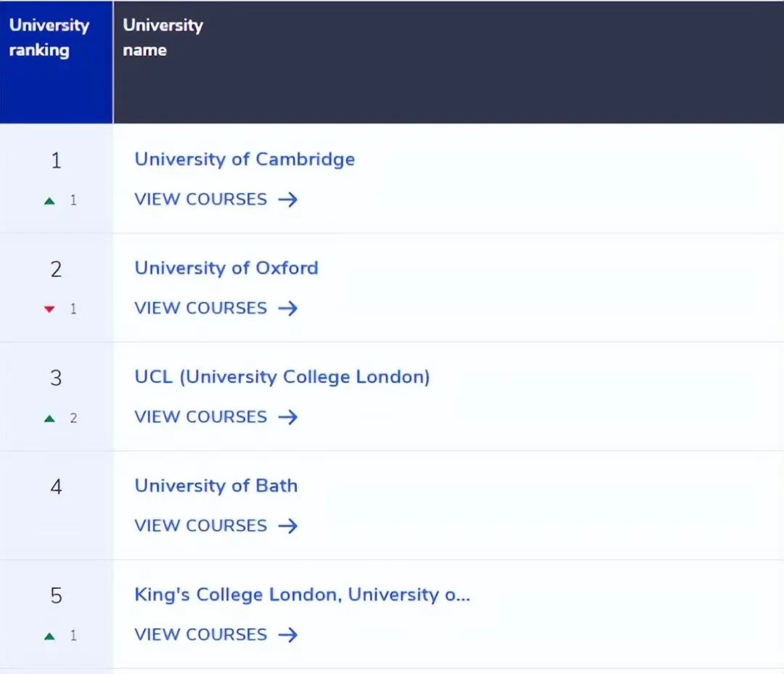Click the green up-arrow next to UCL's ranking
This screenshot has height=674, width=784.
point(49,418)
